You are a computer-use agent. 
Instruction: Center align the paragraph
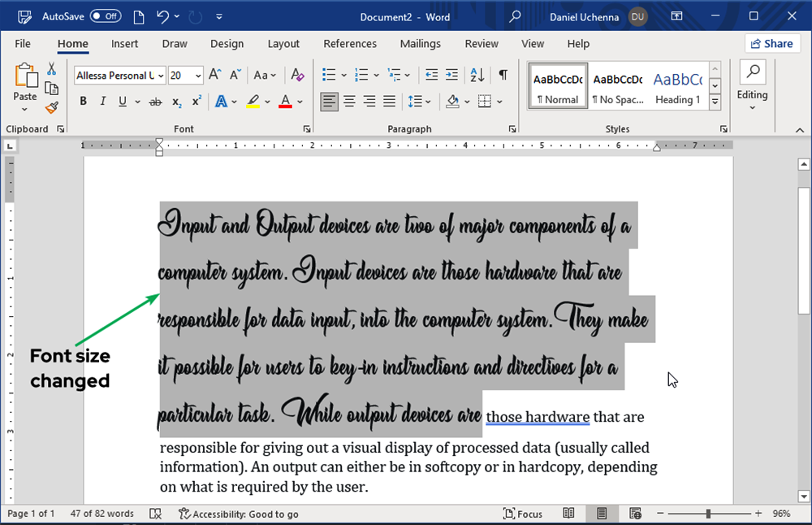pyautogui.click(x=349, y=101)
